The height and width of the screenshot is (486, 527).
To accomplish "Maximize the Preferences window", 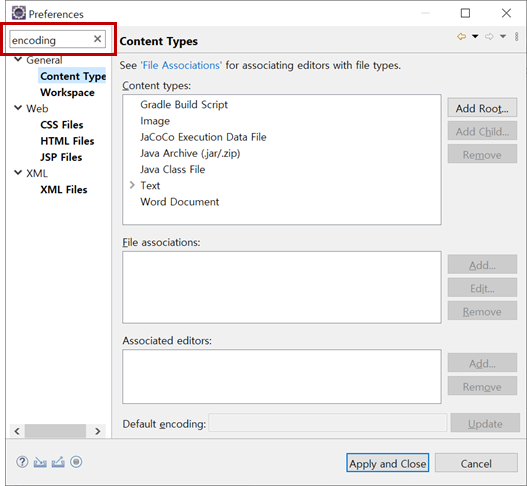I will pos(465,13).
